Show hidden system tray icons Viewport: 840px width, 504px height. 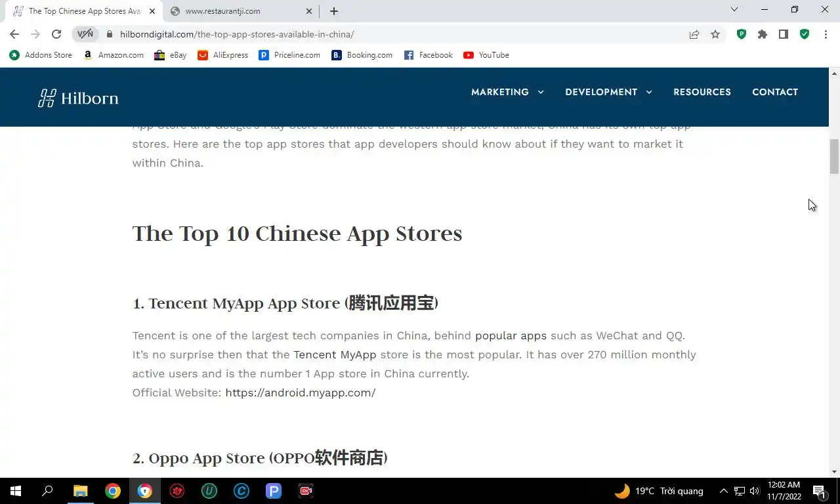pos(724,491)
